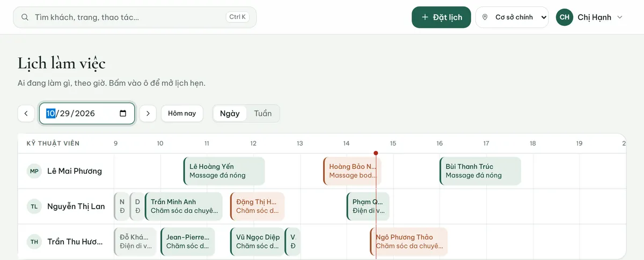The height and width of the screenshot is (260, 644).
Task: Click the CH user avatar
Action: [565, 17]
